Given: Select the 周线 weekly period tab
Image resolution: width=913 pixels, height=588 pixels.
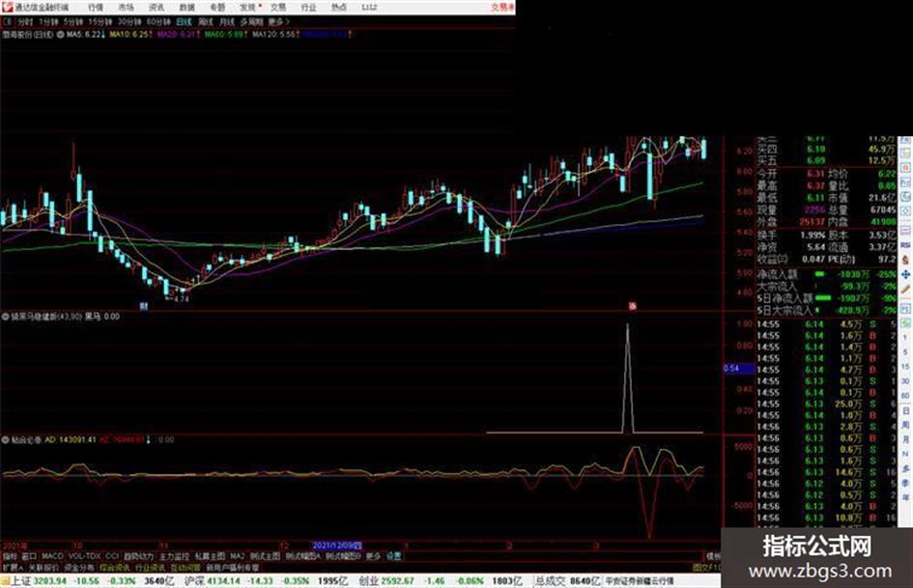Looking at the screenshot, I should click(x=206, y=21).
